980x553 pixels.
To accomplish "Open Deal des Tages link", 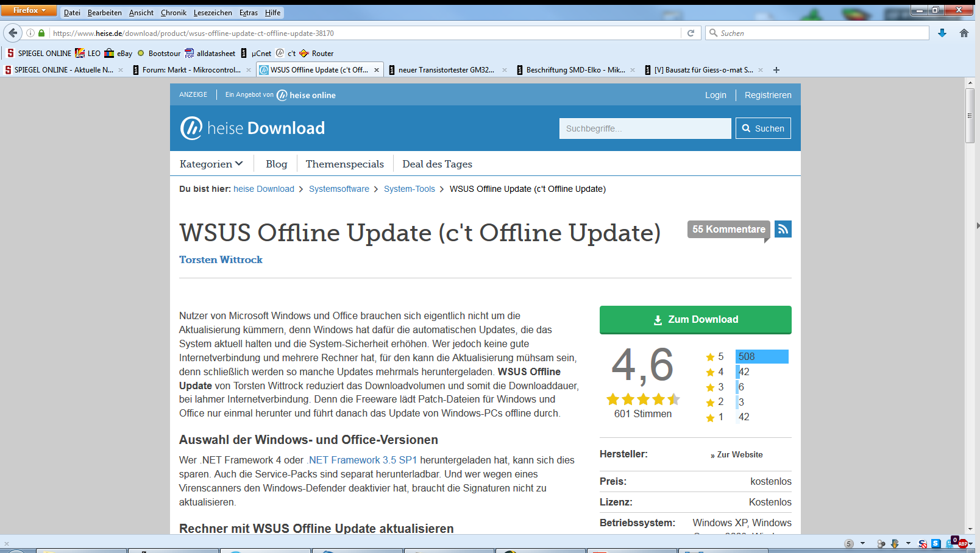I will pos(437,164).
